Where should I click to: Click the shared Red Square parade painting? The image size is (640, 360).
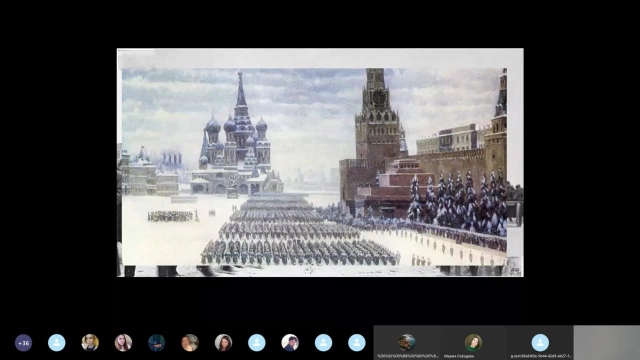pos(320,162)
